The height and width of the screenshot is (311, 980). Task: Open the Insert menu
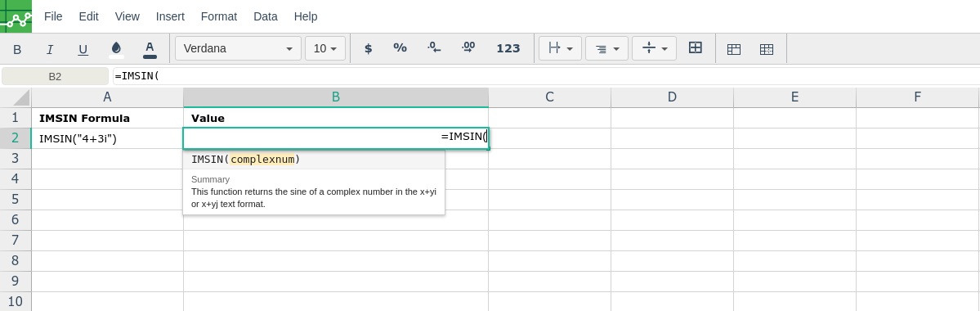pyautogui.click(x=170, y=17)
